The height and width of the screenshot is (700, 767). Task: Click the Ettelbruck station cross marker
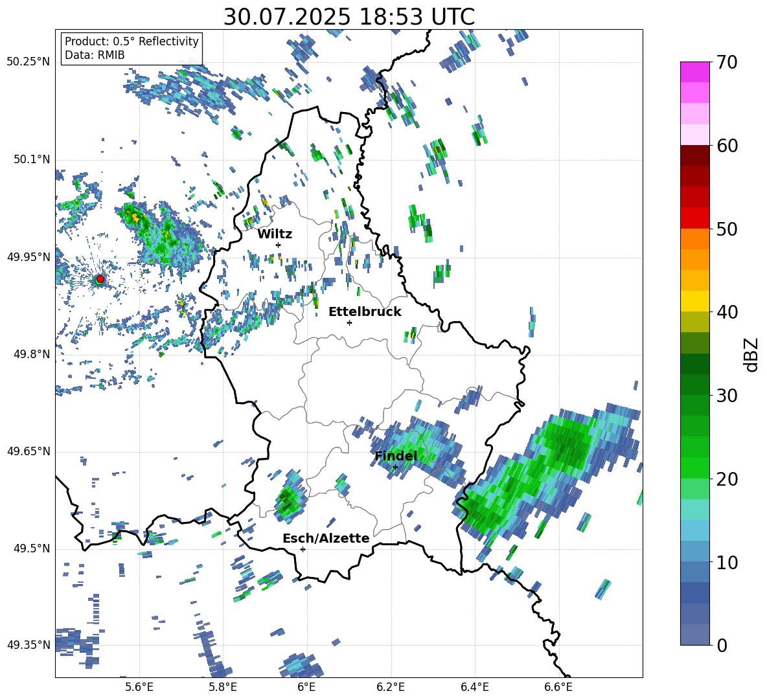(x=349, y=322)
